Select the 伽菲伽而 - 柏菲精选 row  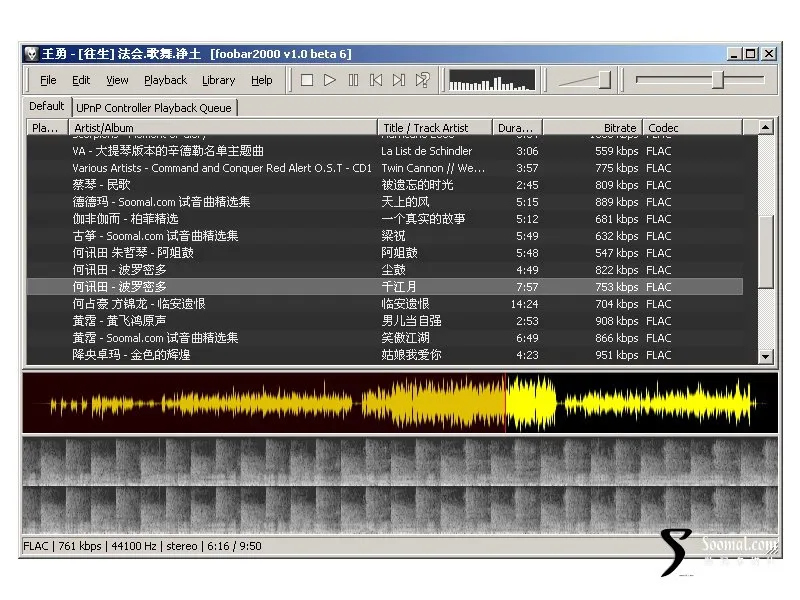(385, 219)
